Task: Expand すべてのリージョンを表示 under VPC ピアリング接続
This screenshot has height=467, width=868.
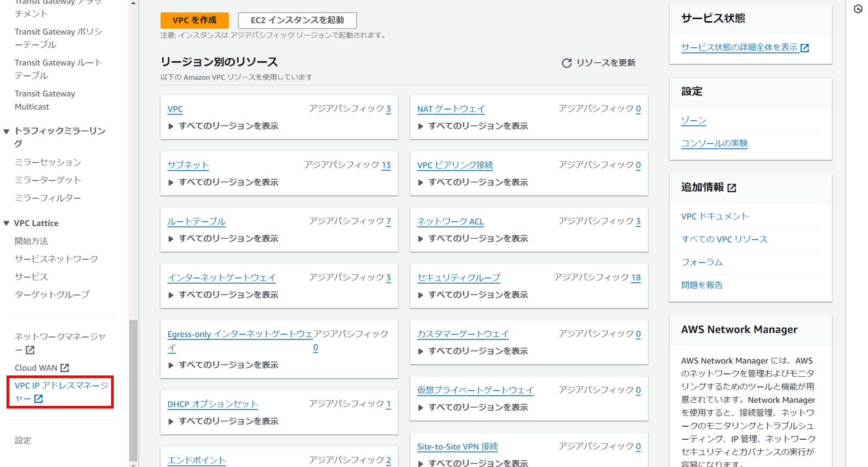Action: pos(473,182)
